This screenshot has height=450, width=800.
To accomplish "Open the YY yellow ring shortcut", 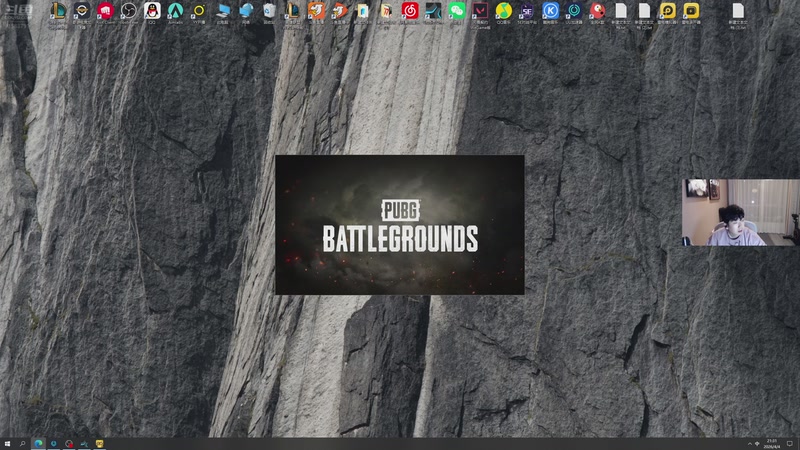I will pyautogui.click(x=199, y=11).
